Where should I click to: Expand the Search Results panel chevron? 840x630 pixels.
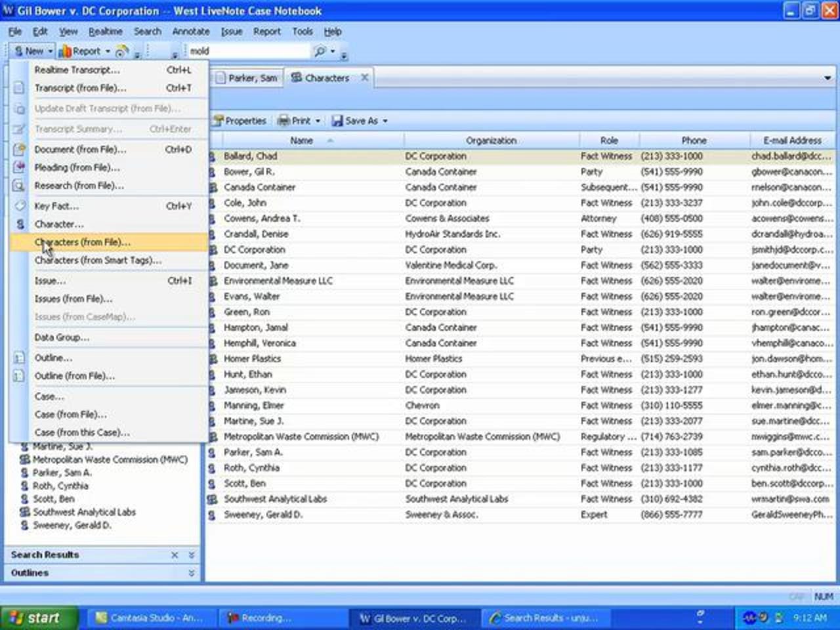point(192,555)
